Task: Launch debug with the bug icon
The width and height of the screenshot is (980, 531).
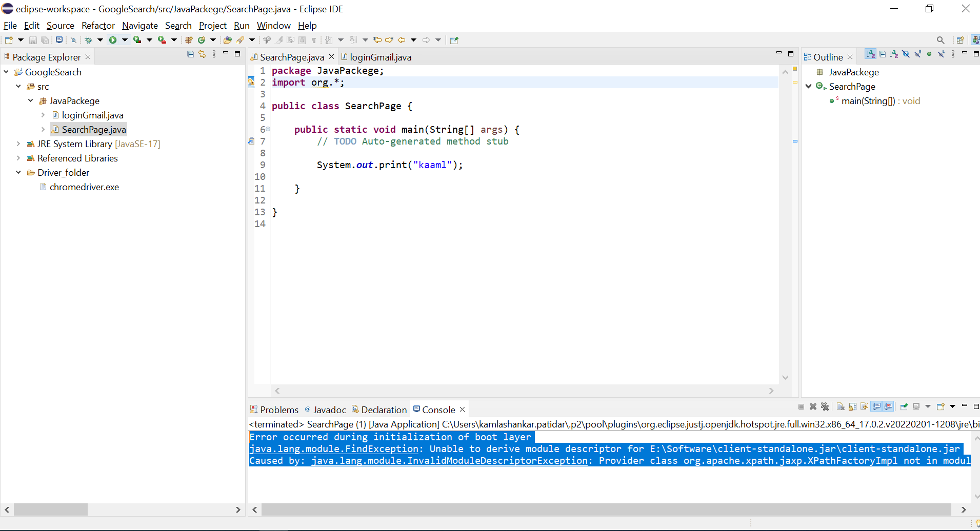Action: click(88, 40)
